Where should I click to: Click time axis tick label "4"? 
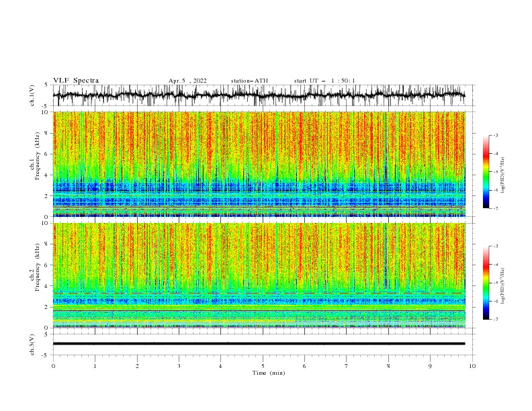click(x=220, y=366)
